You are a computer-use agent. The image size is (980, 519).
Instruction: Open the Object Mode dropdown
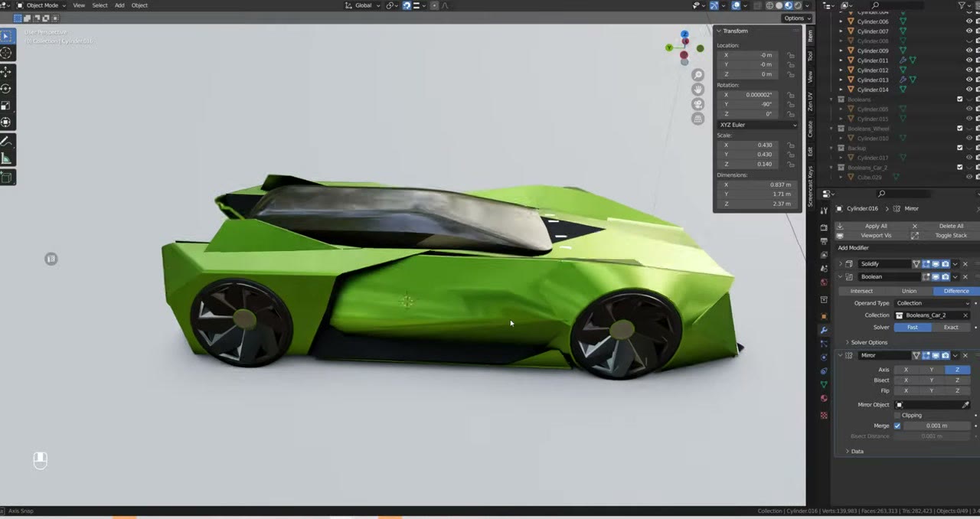click(x=40, y=5)
